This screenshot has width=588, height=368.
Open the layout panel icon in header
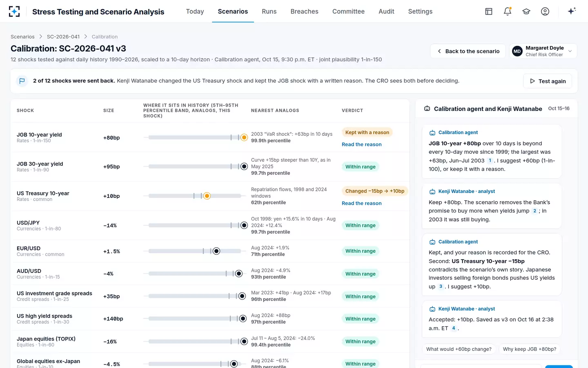click(x=489, y=11)
